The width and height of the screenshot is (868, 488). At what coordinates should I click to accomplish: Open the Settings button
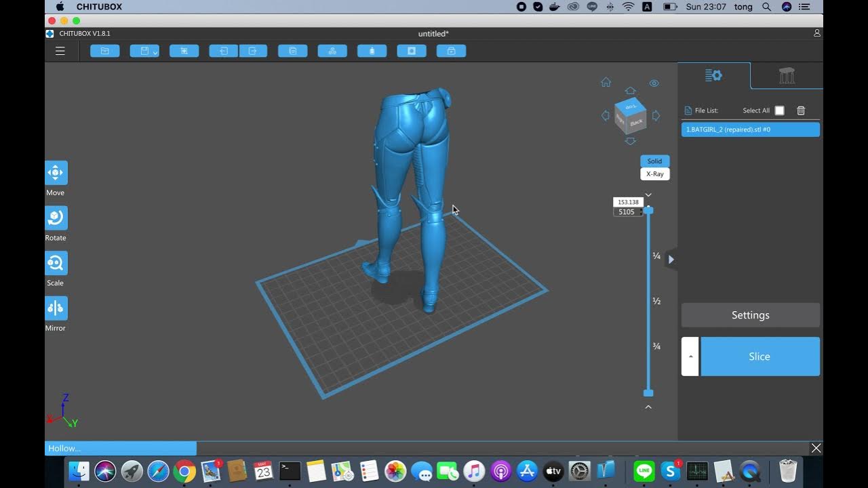click(750, 315)
